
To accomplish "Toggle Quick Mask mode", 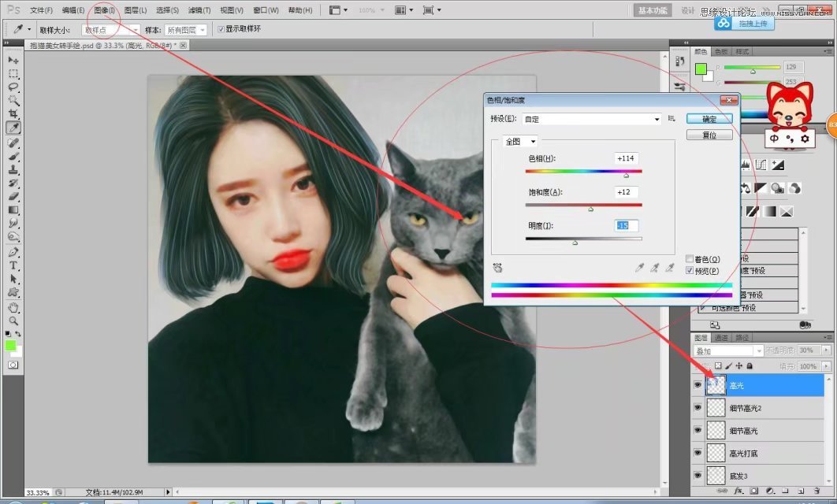I will click(x=13, y=365).
